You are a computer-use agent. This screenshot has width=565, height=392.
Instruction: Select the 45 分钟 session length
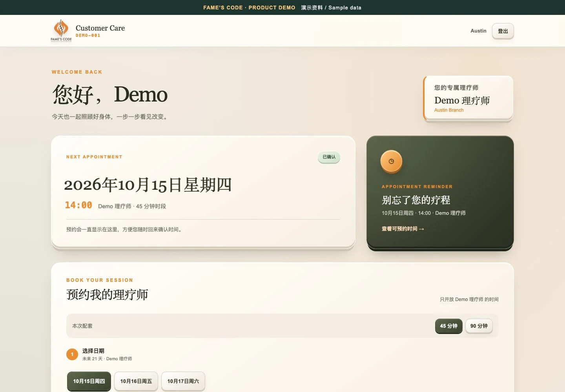tap(448, 326)
